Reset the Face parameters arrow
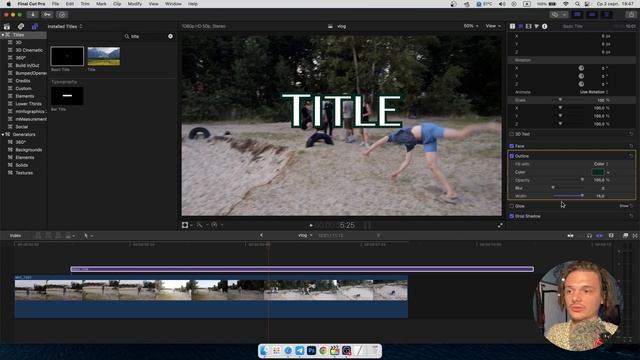The height and width of the screenshot is (360, 640). (x=631, y=146)
